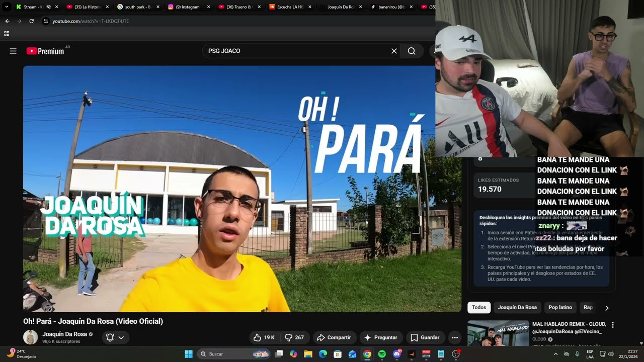
Task: Reload the page with refresh button
Action: 31,21
